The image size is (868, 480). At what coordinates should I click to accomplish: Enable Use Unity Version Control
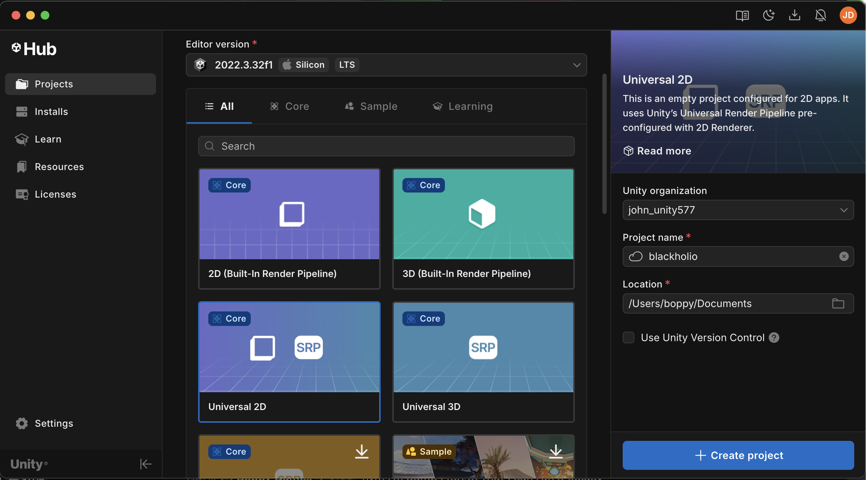(x=628, y=337)
